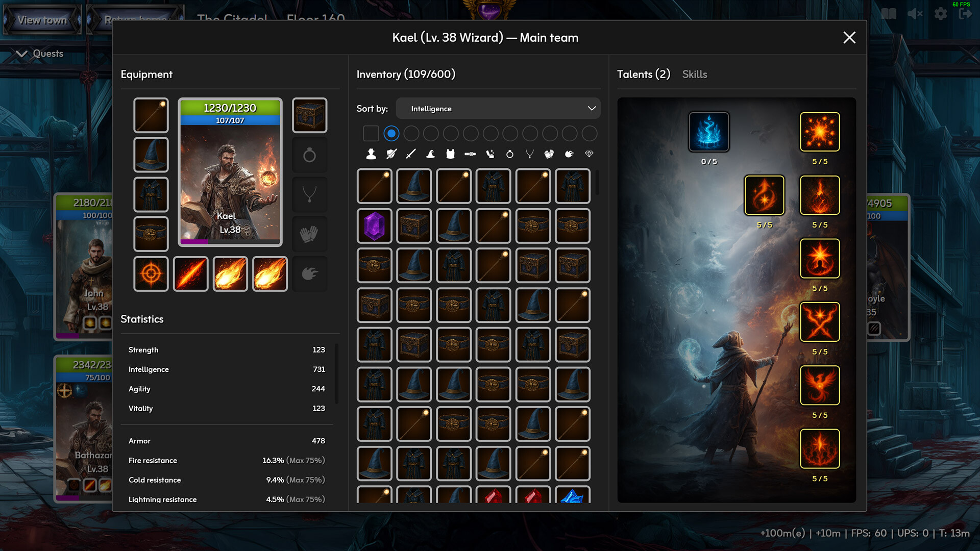Open the settings gear
Viewport: 980px width, 551px height.
941,14
